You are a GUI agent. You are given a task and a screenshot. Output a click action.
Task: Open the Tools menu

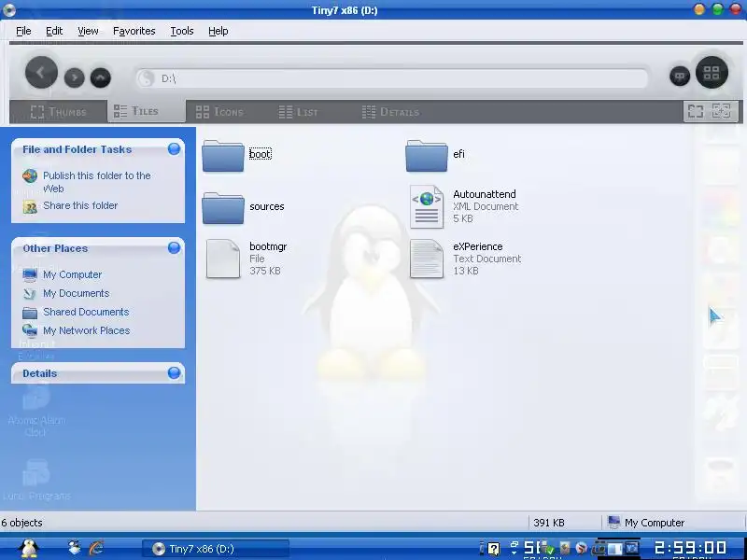coord(182,31)
